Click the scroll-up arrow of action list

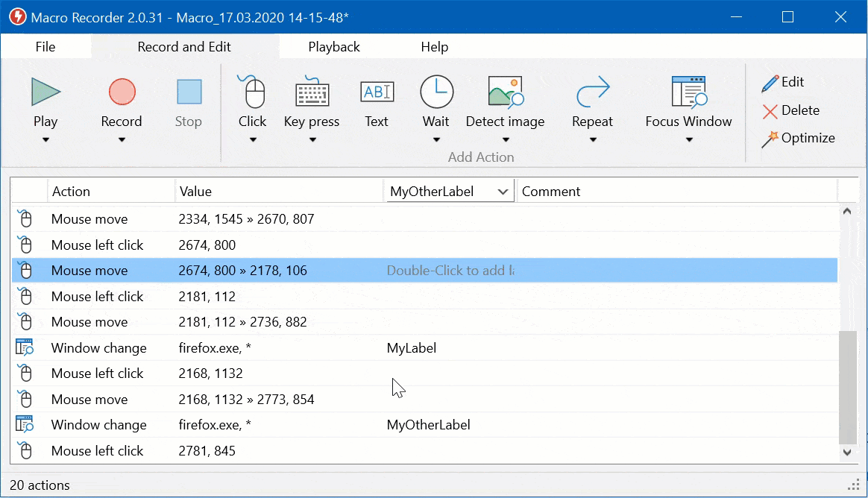846,211
